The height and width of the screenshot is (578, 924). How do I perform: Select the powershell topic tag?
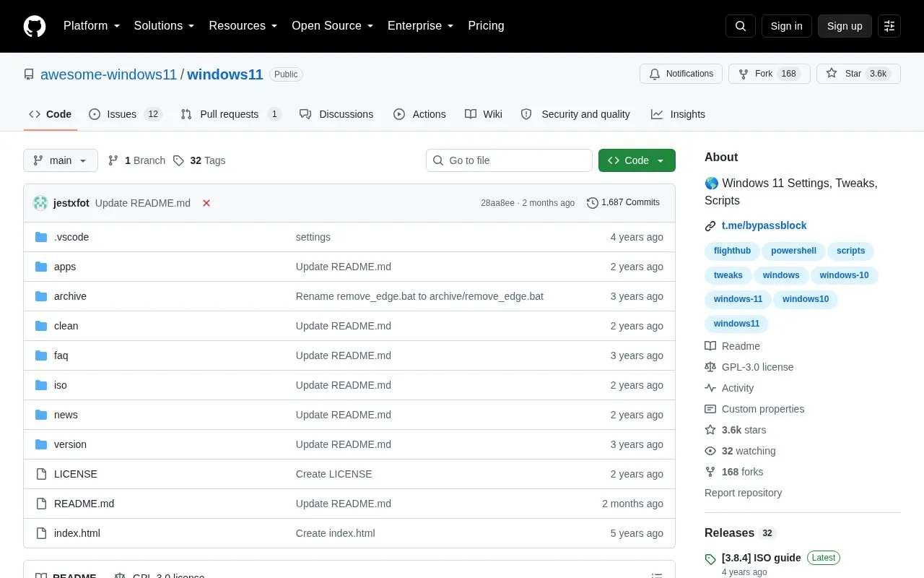coord(793,251)
